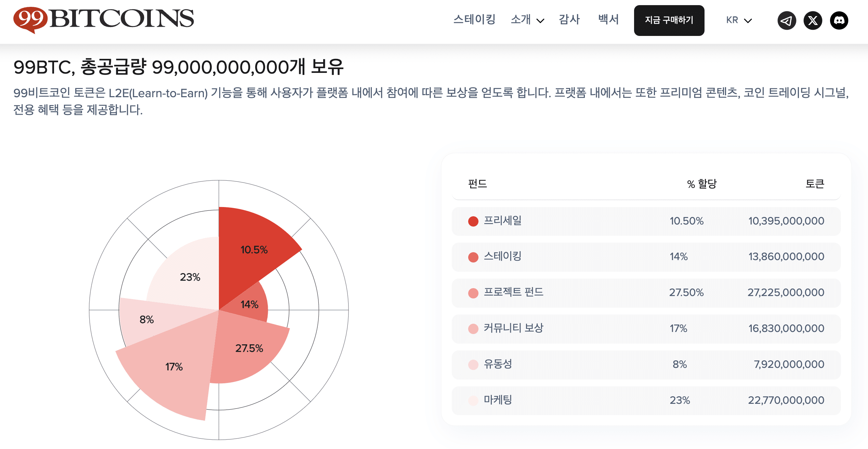
Task: Select the 커뮤니티 보상 legend color dot
Action: (x=473, y=329)
